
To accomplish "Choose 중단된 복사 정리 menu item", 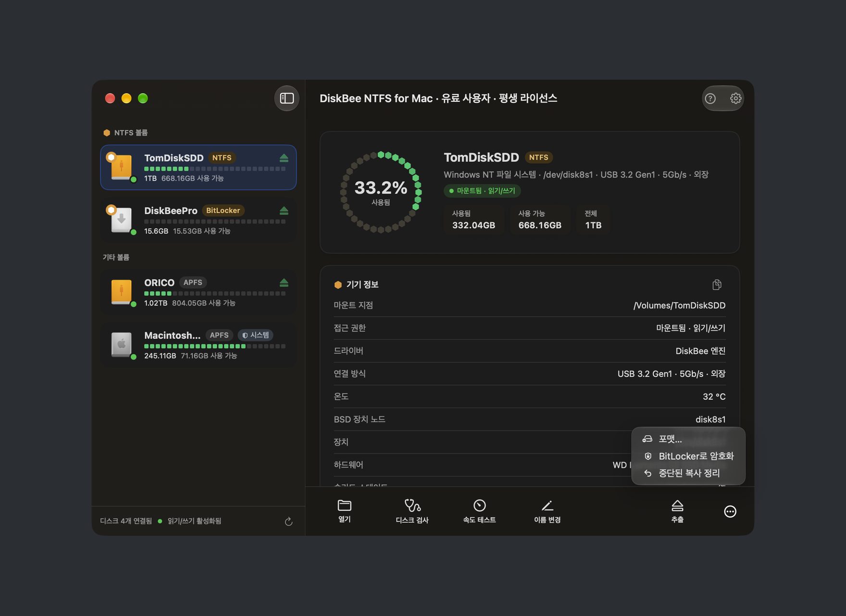I will 688,473.
